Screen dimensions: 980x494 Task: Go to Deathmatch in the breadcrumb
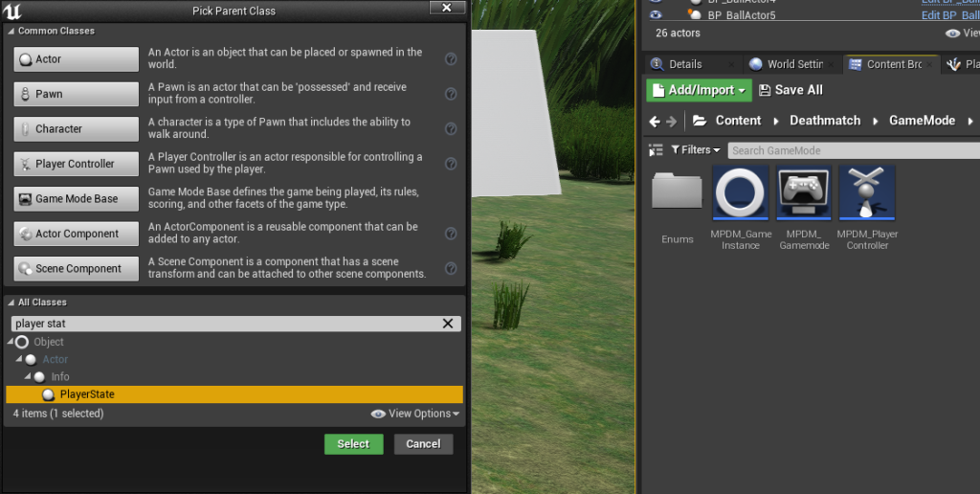(x=825, y=121)
